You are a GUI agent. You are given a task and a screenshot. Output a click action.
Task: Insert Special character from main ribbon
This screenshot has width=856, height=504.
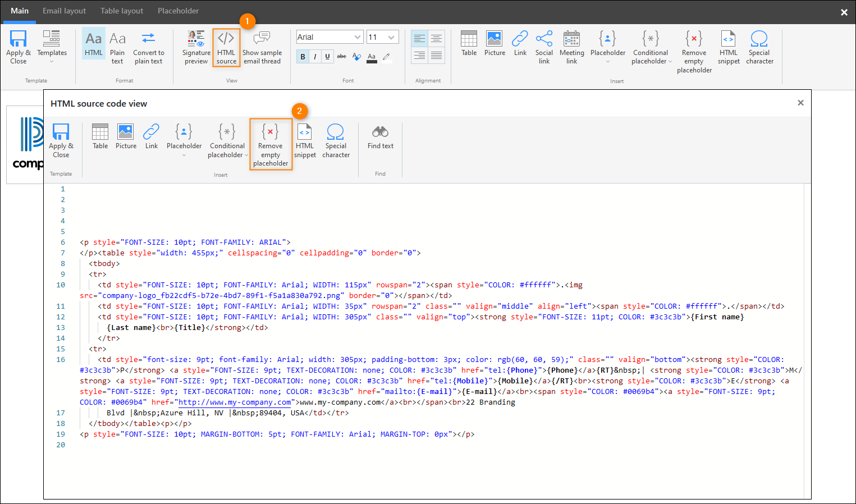click(759, 48)
